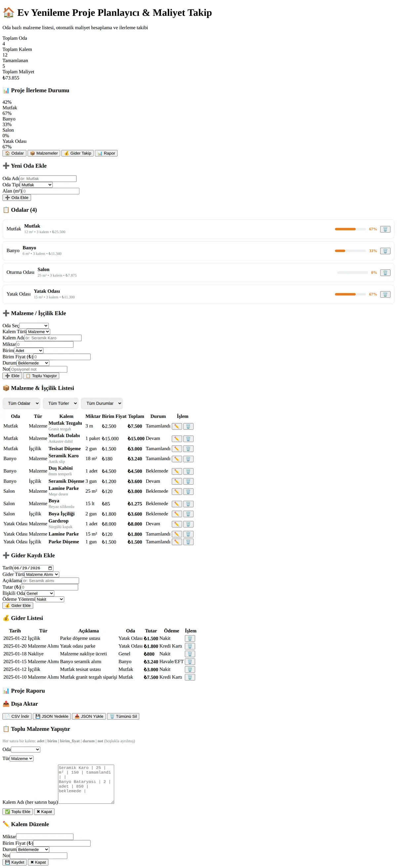Click the Toplu Yapıştır button
This screenshot has height=868, width=397.
coord(41,376)
